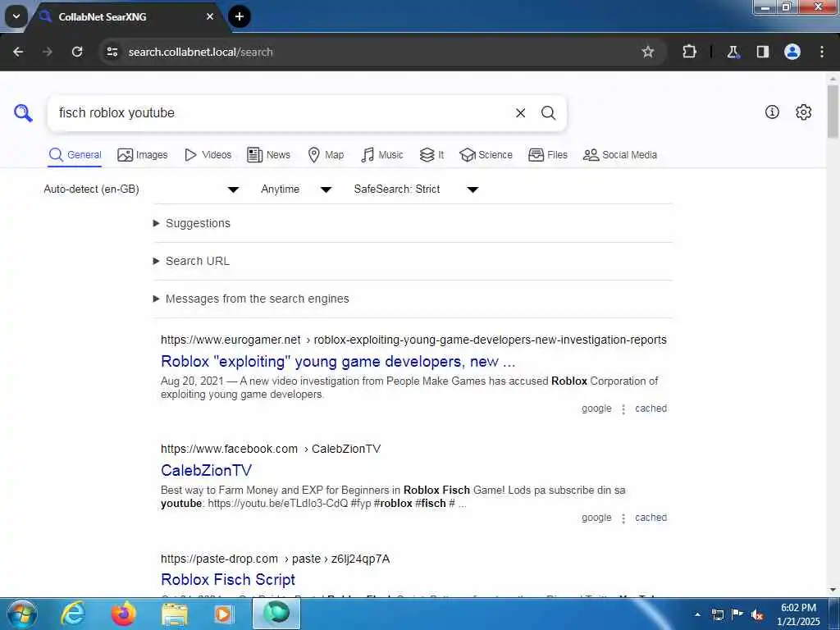Submit search with magnifier button
Screen dimensions: 840x630
[548, 113]
